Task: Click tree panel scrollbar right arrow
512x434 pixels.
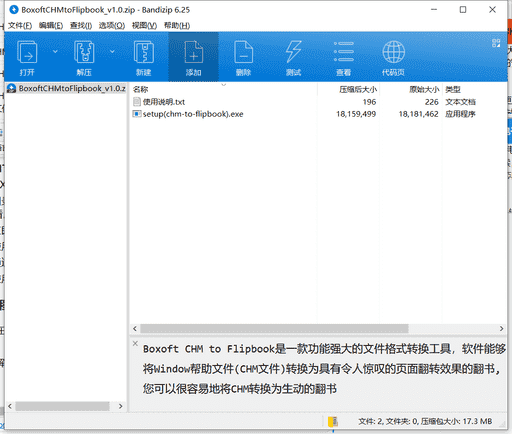Action: tap(121, 406)
